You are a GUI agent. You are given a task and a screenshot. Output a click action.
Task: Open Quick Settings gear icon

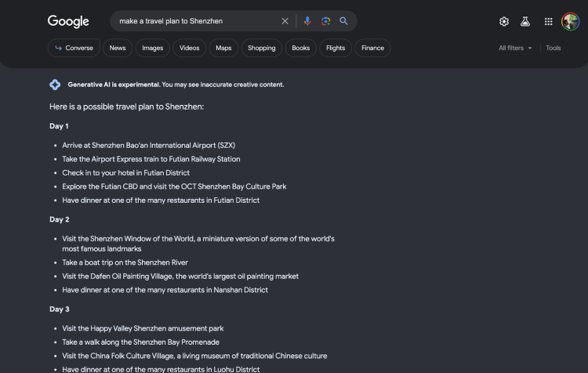504,21
